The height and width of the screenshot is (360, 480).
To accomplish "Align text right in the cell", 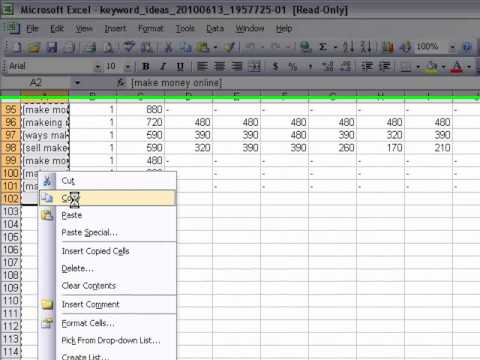I will 237,66.
